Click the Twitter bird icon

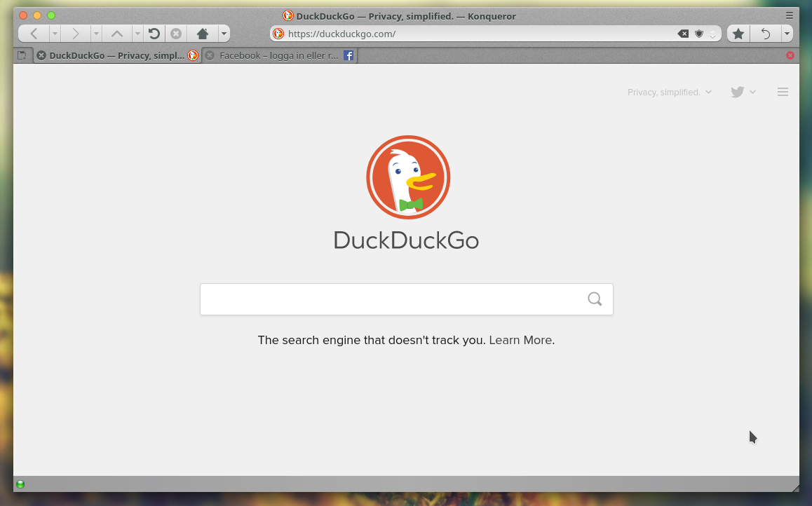coord(738,92)
